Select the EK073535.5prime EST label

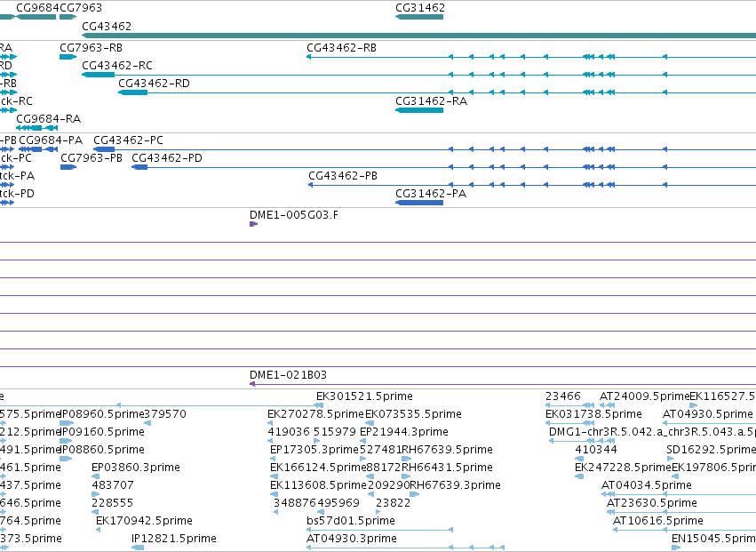click(x=413, y=414)
